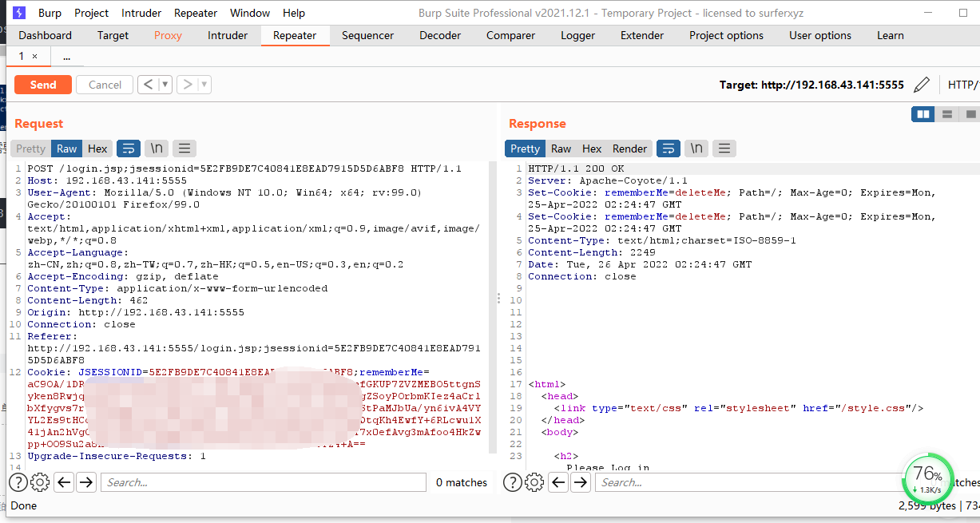980x523 pixels.
Task: Add new Repeater tab via ellipsis
Action: (66, 57)
